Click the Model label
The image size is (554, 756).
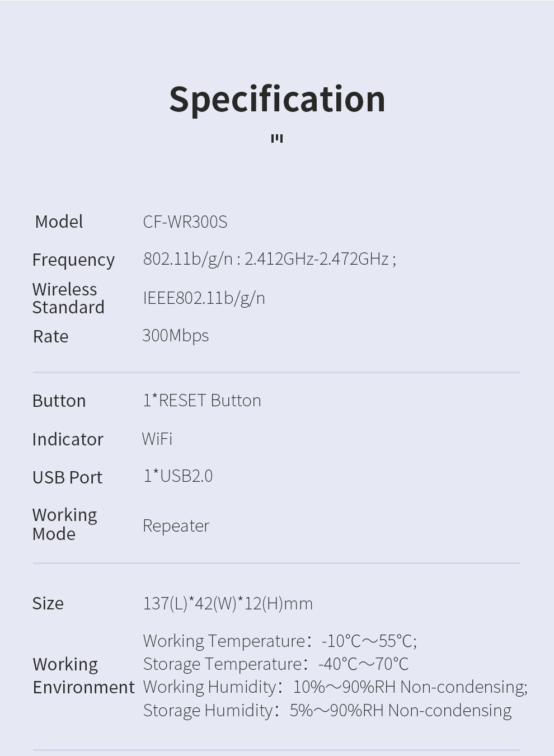[x=59, y=222]
